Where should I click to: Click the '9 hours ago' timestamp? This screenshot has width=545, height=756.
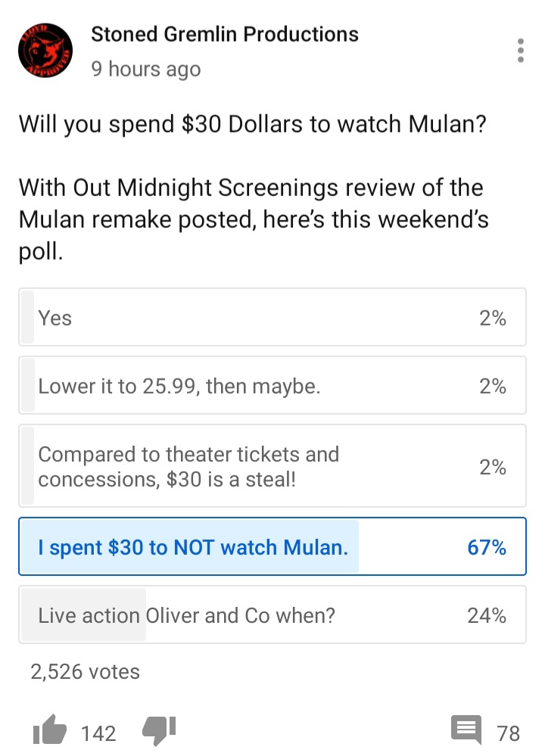pyautogui.click(x=145, y=69)
